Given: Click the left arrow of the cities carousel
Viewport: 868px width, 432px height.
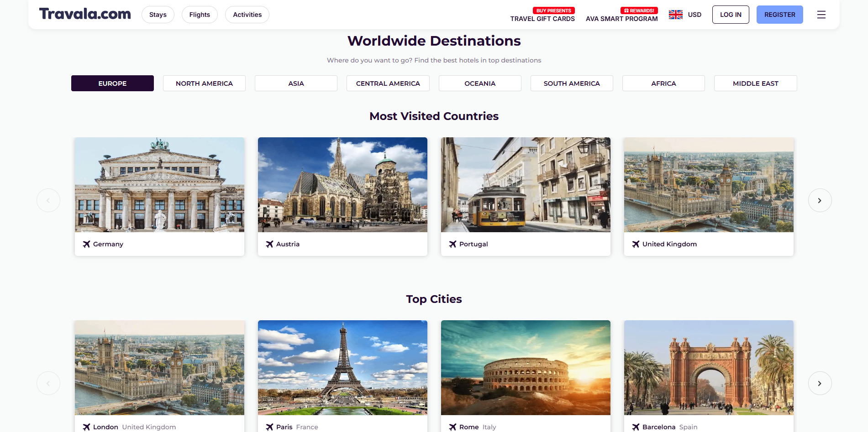Looking at the screenshot, I should point(48,383).
